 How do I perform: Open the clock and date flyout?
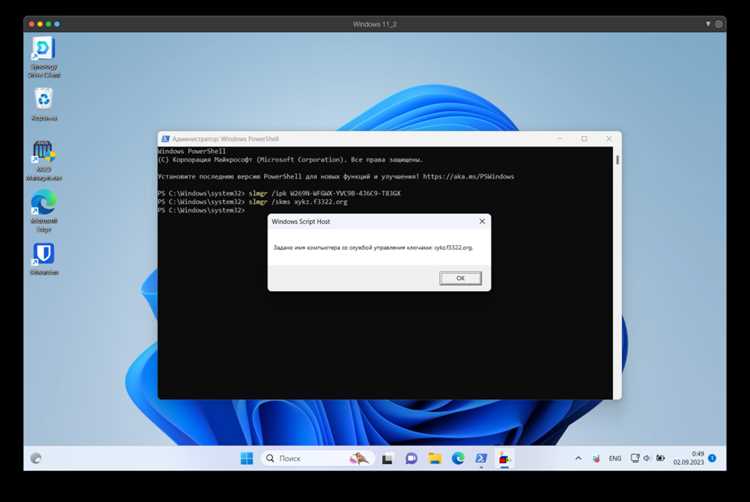click(689, 458)
